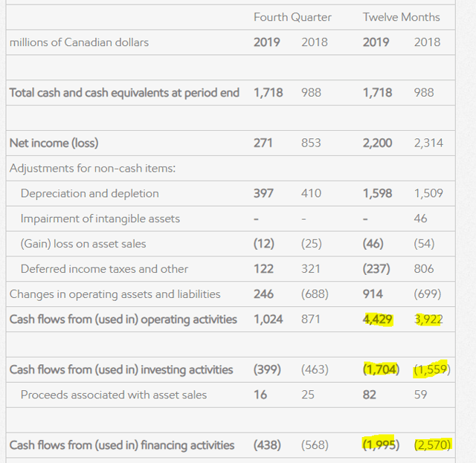Click Cash flows from financing activities label
Screen dimensions: 476x463
[122, 445]
